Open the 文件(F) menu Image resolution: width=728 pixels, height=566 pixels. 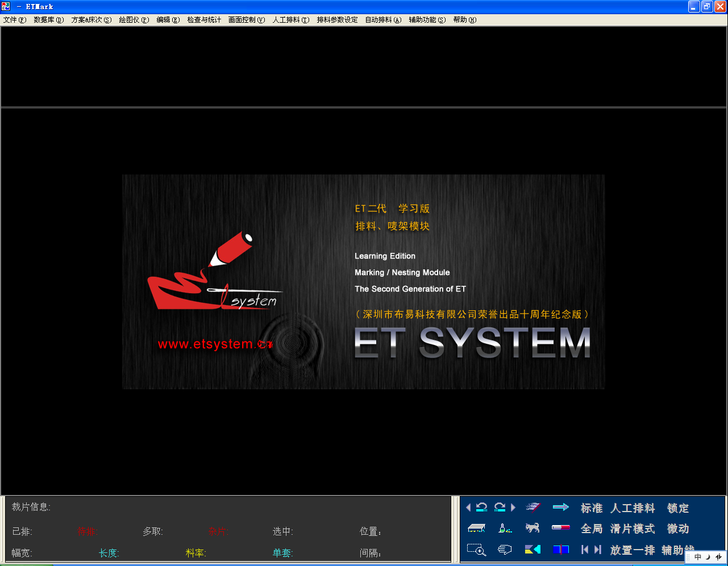[15, 20]
